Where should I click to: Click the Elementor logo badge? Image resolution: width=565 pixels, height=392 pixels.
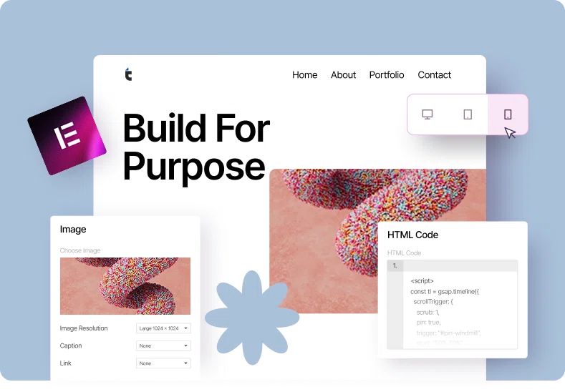(67, 136)
